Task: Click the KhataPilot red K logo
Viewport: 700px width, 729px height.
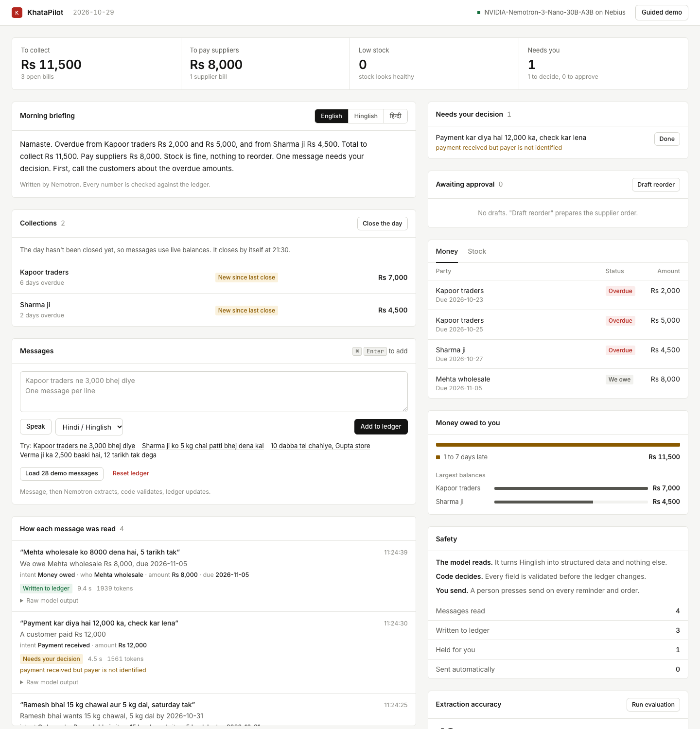Action: (17, 13)
